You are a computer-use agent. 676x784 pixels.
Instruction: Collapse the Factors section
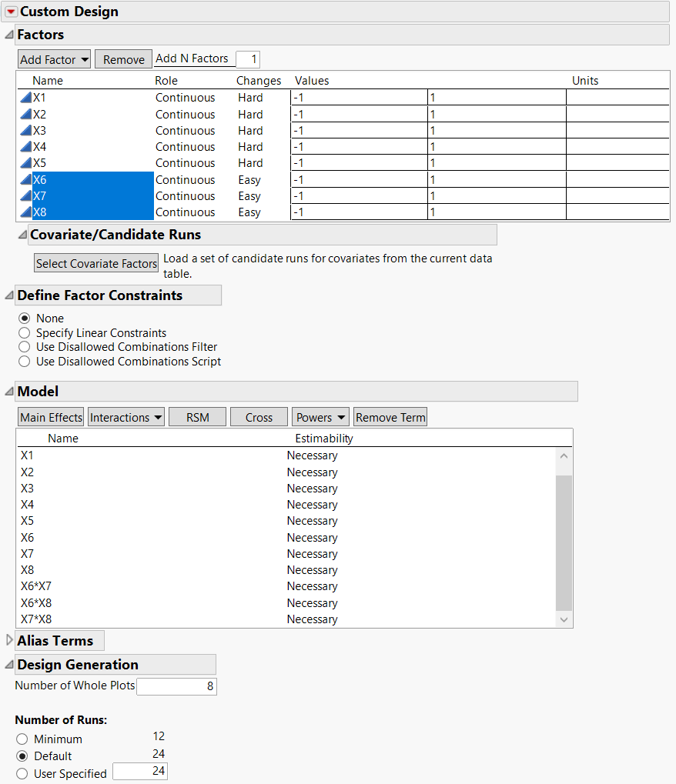click(x=8, y=35)
